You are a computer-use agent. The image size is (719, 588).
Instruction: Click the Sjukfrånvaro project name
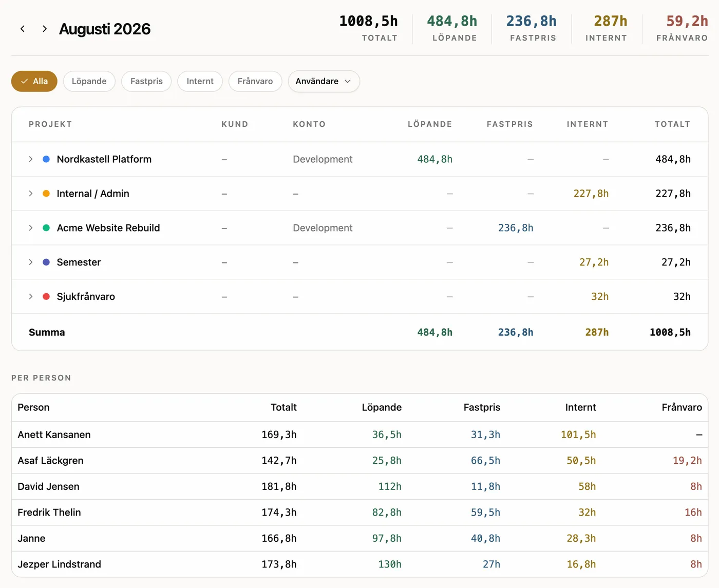click(x=86, y=296)
